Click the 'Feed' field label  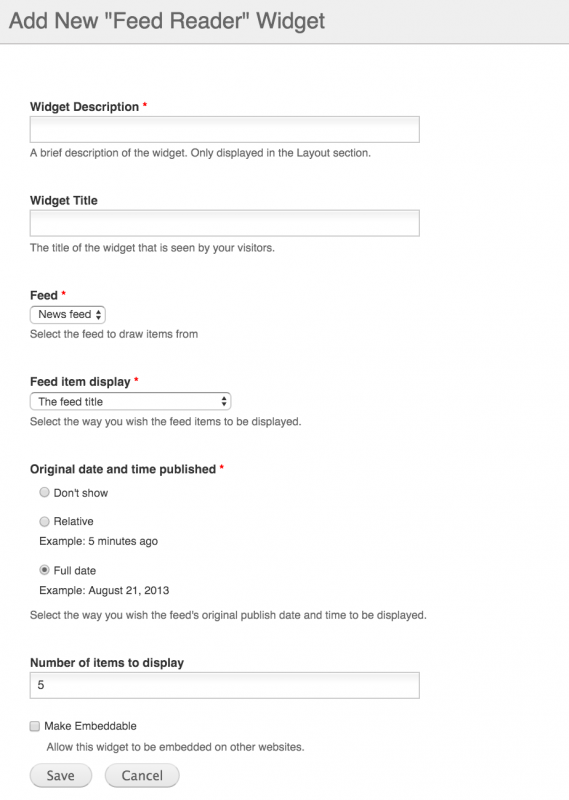pyautogui.click(x=44, y=295)
